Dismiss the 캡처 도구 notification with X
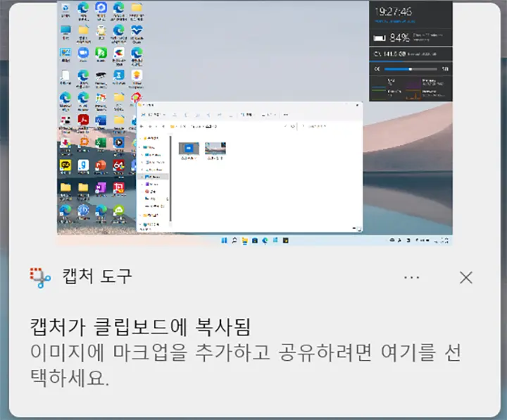The height and width of the screenshot is (420, 507). pyautogui.click(x=466, y=278)
